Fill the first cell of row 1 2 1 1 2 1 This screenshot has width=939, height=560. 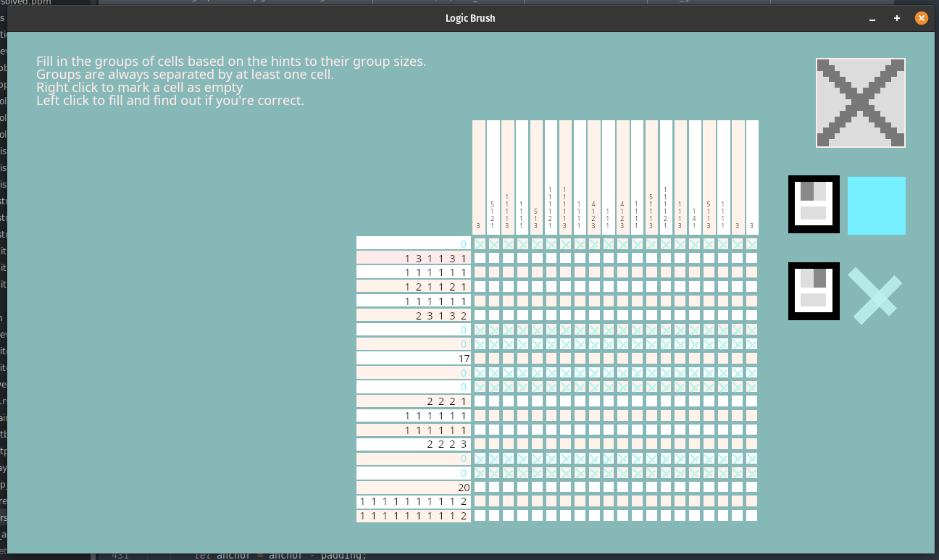coord(480,286)
